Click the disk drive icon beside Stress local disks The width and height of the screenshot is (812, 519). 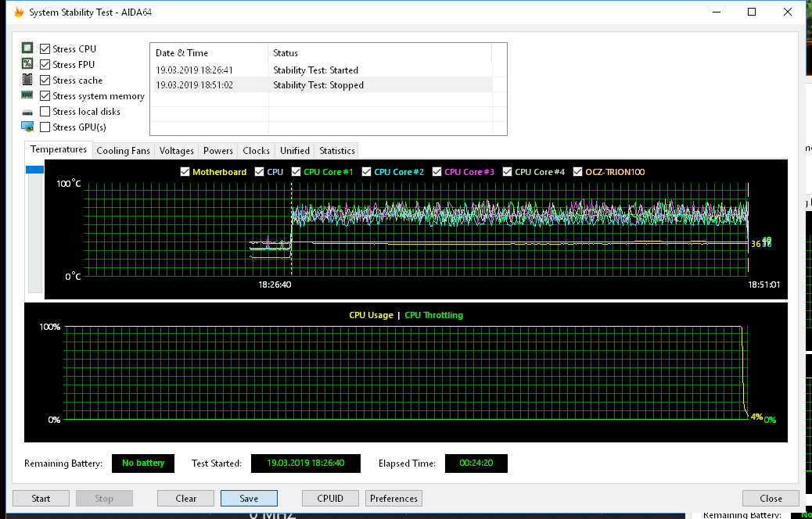(x=27, y=112)
